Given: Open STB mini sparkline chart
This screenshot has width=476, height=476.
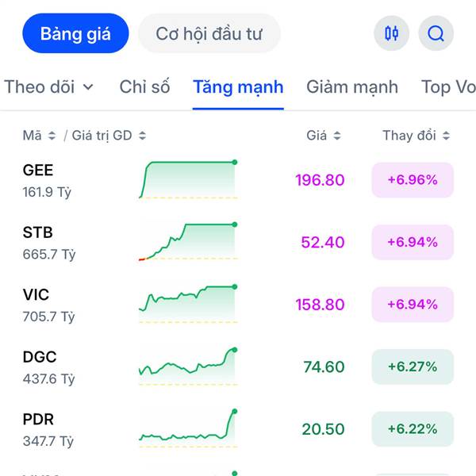Looking at the screenshot, I should click(188, 241).
